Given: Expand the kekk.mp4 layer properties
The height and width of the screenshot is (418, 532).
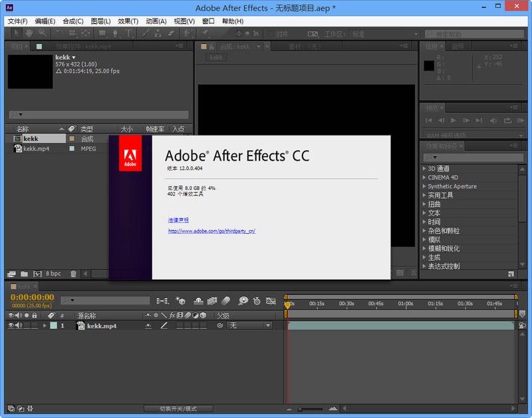Looking at the screenshot, I should pos(45,326).
